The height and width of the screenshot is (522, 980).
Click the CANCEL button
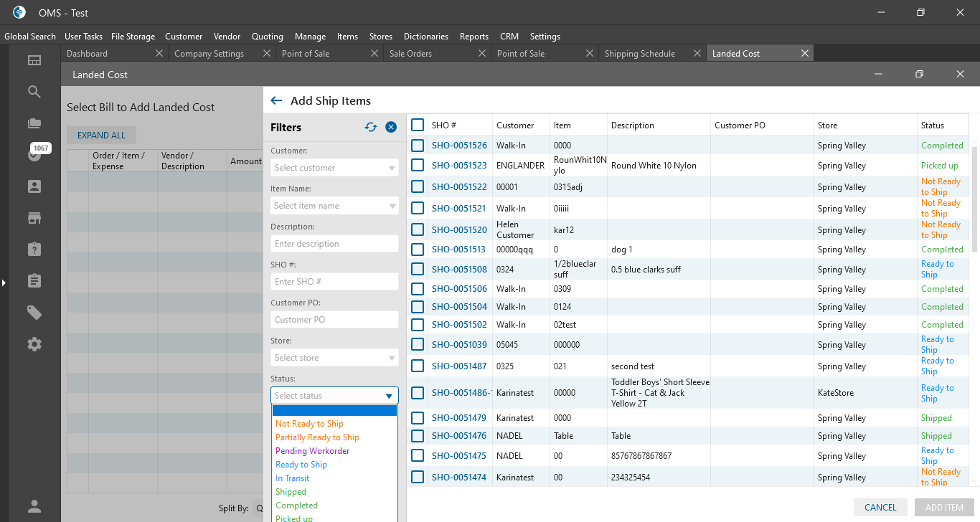click(x=880, y=507)
